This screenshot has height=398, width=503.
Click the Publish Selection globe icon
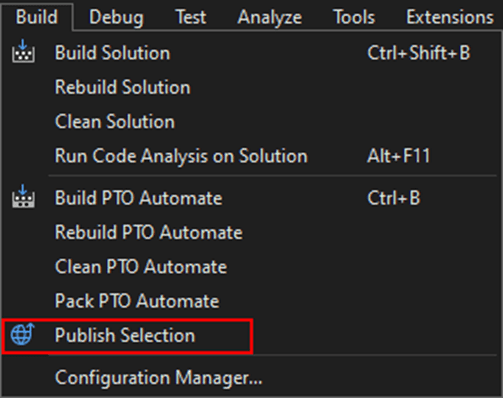click(22, 334)
